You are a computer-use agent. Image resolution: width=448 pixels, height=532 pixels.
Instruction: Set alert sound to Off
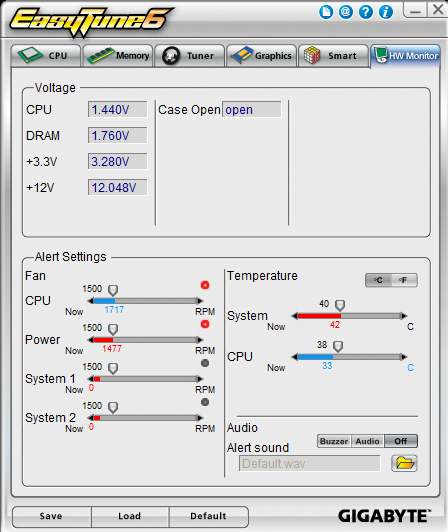click(401, 441)
